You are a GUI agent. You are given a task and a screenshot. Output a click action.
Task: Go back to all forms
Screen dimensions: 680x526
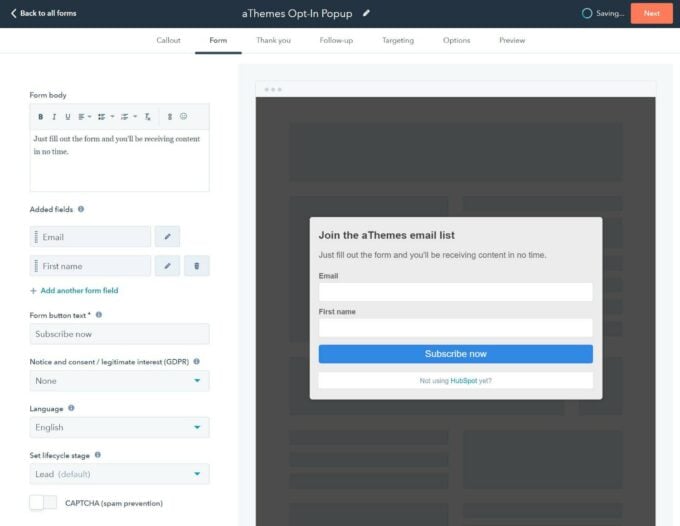(43, 13)
